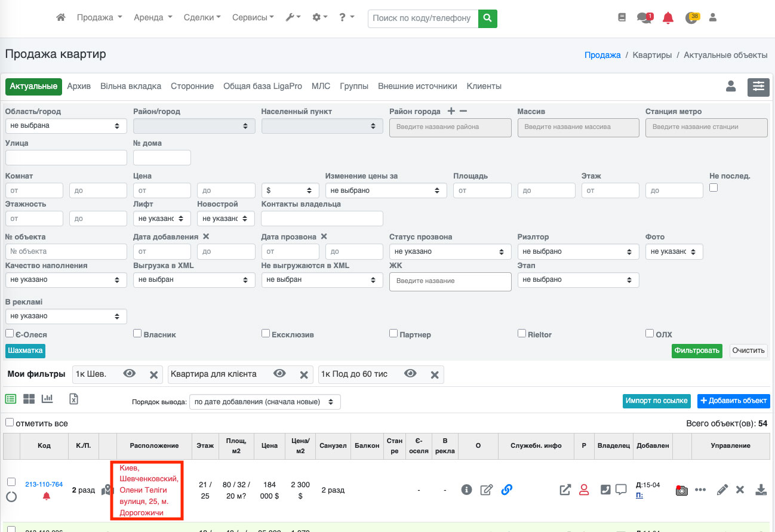Open the Область/город dropdown
775x532 pixels.
coord(66,126)
